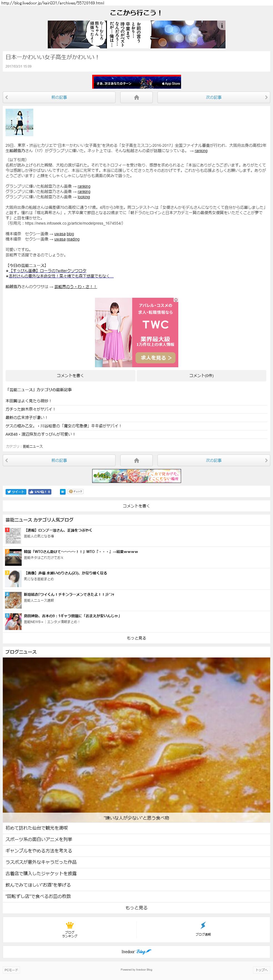Click the home icon above the article
The height and width of the screenshot is (980, 273).
point(137,97)
